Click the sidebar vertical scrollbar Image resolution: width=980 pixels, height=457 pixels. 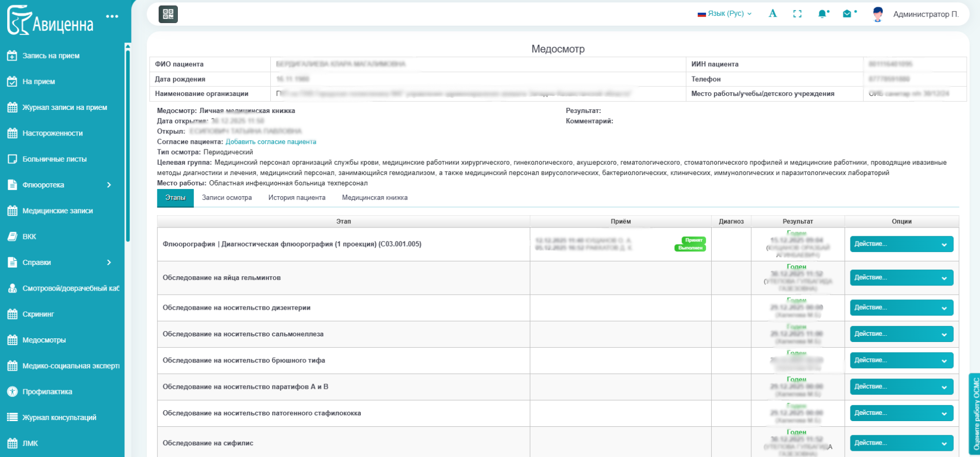[x=127, y=144]
